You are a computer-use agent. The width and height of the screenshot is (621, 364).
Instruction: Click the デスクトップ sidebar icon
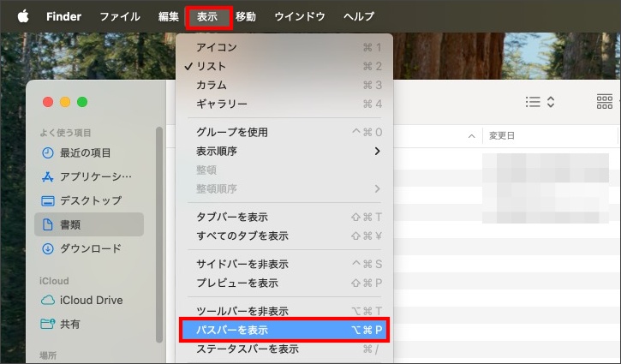(48, 200)
